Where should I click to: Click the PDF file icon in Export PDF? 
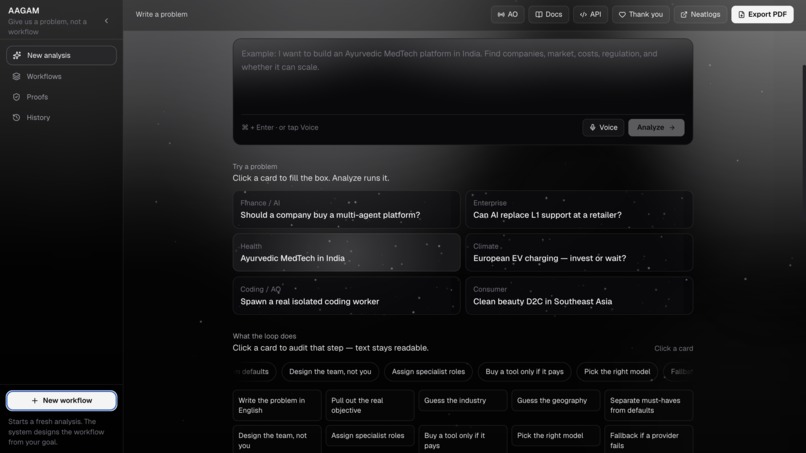point(741,14)
